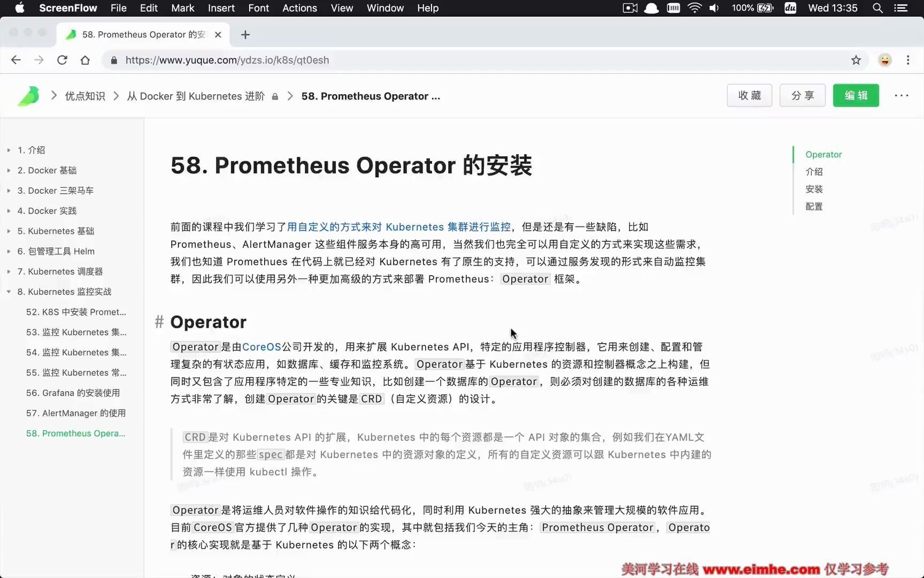Click the Wed 13:35 clock
Image resolution: width=924 pixels, height=578 pixels.
tap(833, 8)
